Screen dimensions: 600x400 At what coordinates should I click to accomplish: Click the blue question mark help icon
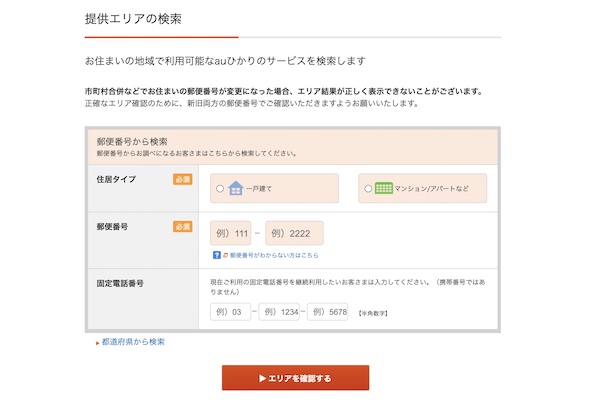(217, 255)
